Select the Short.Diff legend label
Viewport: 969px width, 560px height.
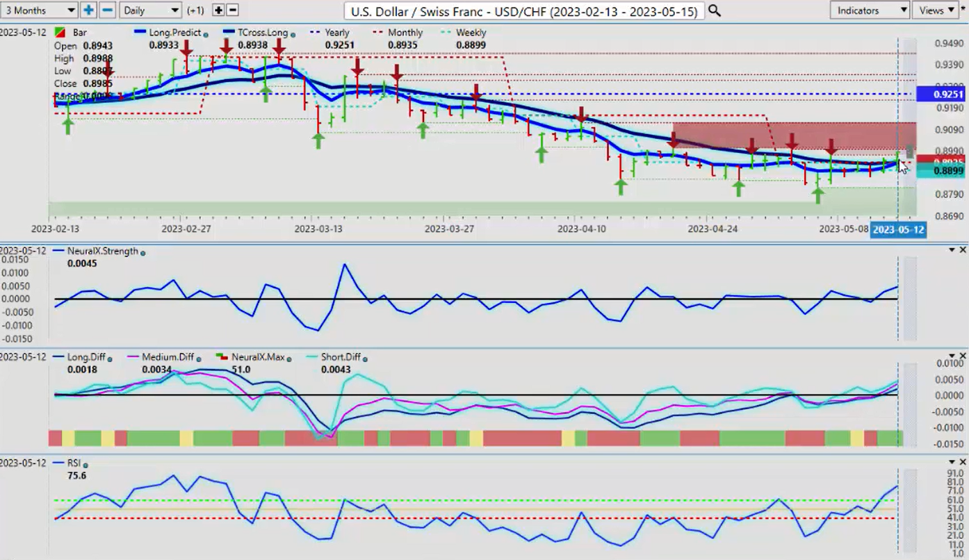[341, 357]
